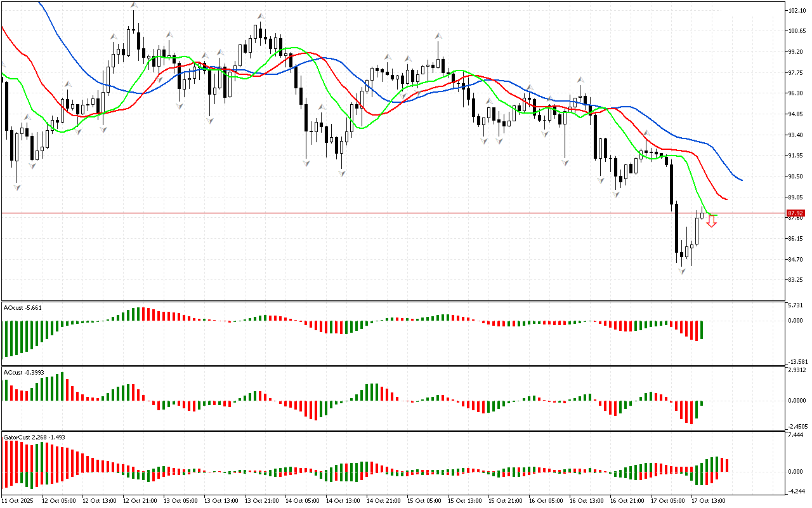Screen dimensions: 812x508
Task: Click the red 87.92 current price tag
Action: pyautogui.click(x=796, y=213)
